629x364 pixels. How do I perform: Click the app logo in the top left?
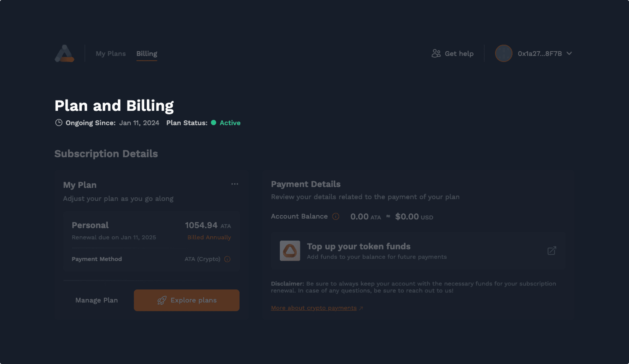64,53
